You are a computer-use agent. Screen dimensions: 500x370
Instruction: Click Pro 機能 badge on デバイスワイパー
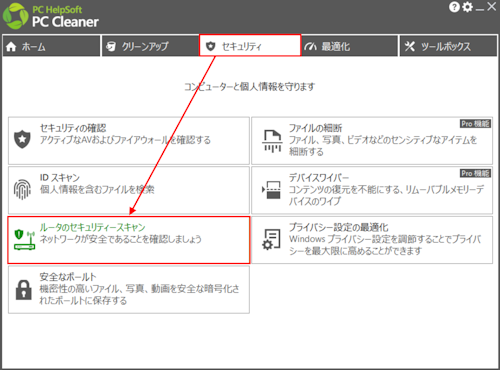[x=475, y=173]
